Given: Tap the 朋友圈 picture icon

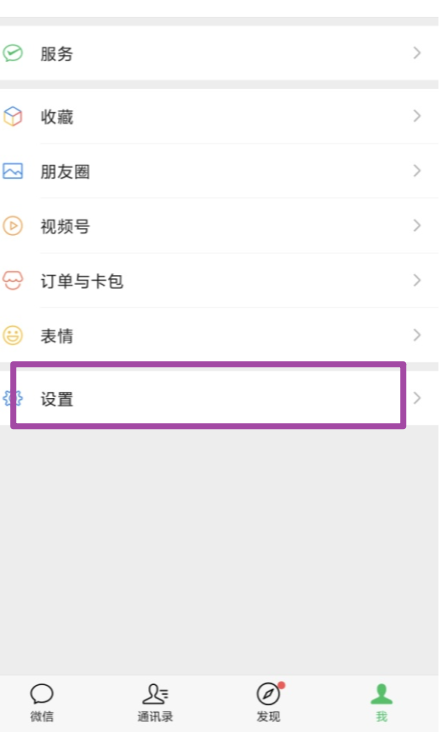Looking at the screenshot, I should coord(13,171).
